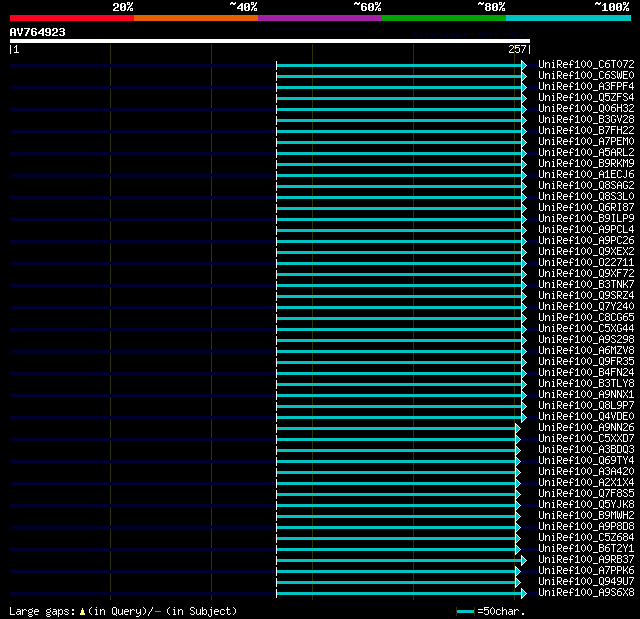The image size is (640, 619).
Task: Select the UniRef100_B9RKM9 entry
Action: click(586, 164)
